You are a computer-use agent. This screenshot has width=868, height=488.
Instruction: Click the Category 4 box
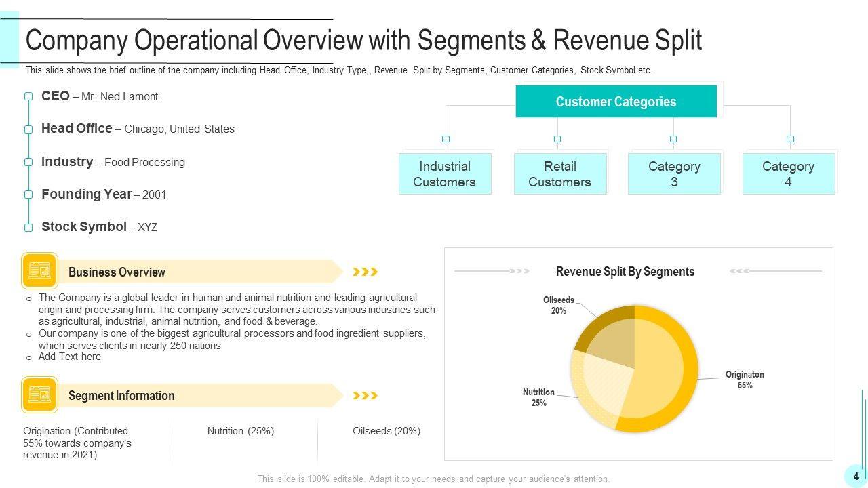(x=788, y=174)
